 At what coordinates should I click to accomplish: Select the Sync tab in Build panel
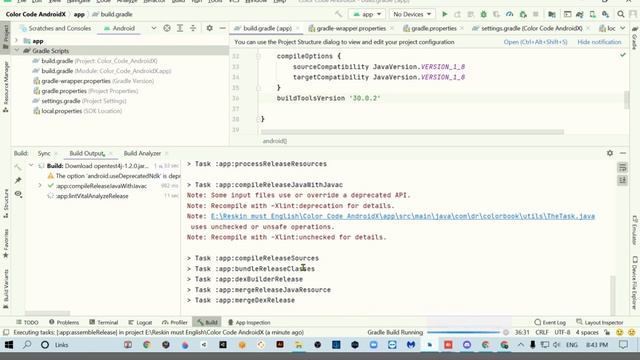(x=44, y=153)
